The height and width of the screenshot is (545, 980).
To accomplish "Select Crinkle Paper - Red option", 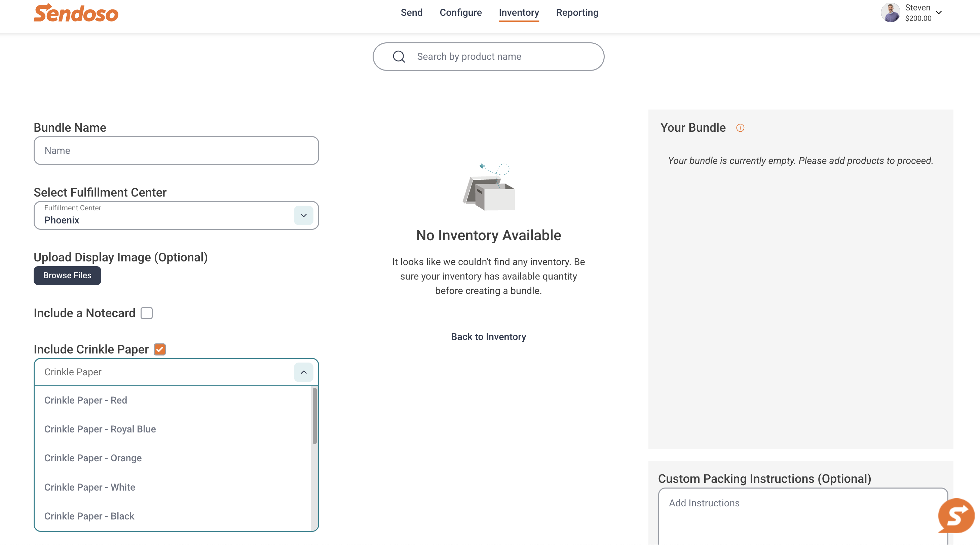I will (173, 400).
